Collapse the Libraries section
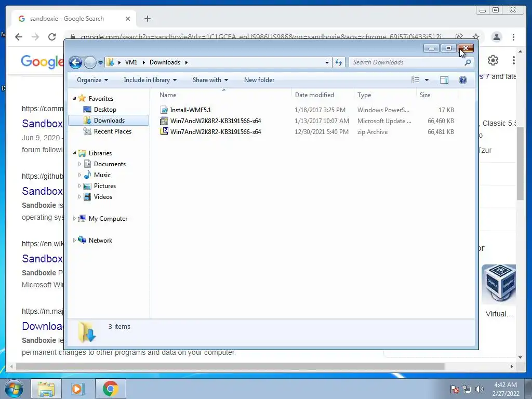Image resolution: width=532 pixels, height=399 pixels. point(74,153)
